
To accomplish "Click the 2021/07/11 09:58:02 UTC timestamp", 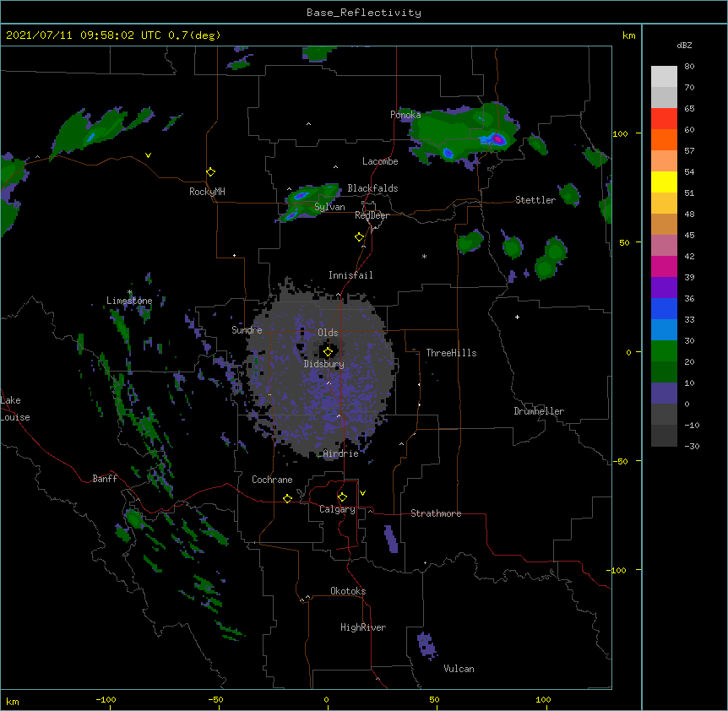I will pyautogui.click(x=113, y=35).
